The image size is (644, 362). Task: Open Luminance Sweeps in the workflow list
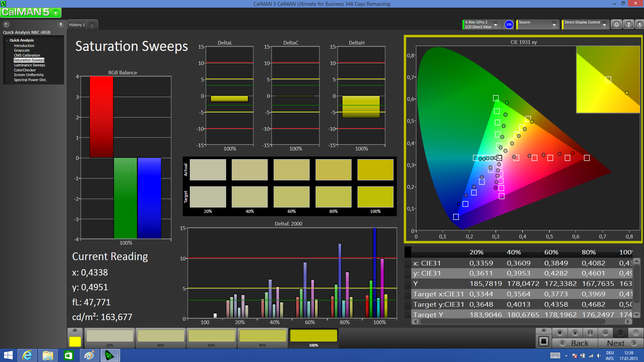click(x=30, y=65)
